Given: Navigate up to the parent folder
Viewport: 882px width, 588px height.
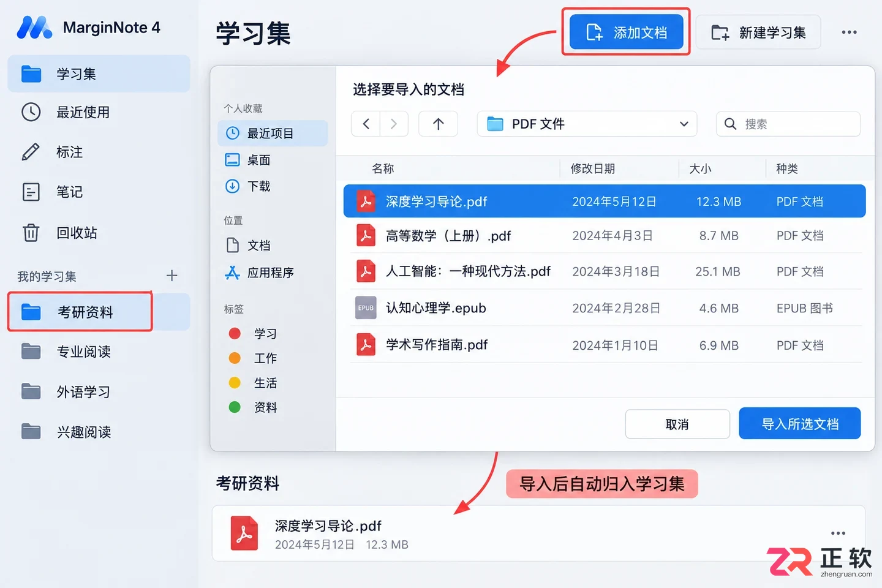Looking at the screenshot, I should pyautogui.click(x=438, y=124).
